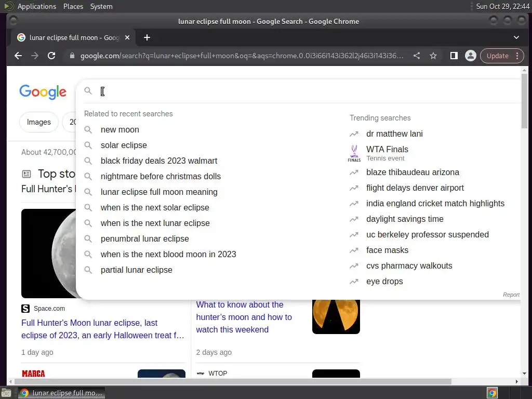Click the padlock site info icon
The width and height of the screenshot is (532, 399).
(x=72, y=56)
